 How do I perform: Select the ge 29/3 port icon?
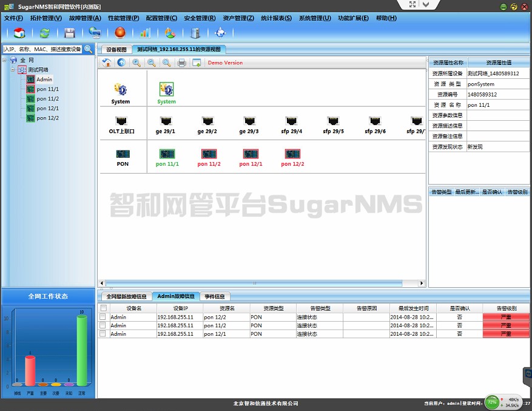pos(249,121)
